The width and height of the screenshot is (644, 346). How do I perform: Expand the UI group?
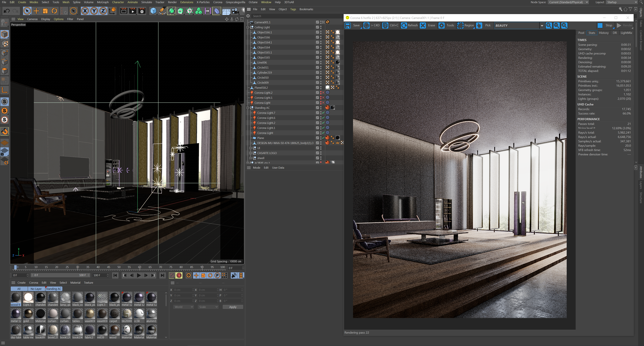click(251, 148)
